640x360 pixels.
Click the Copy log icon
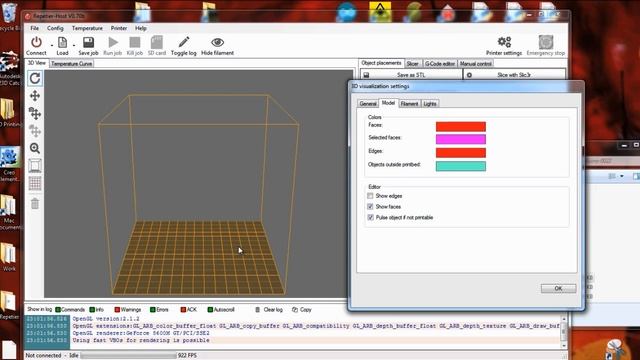295,310
